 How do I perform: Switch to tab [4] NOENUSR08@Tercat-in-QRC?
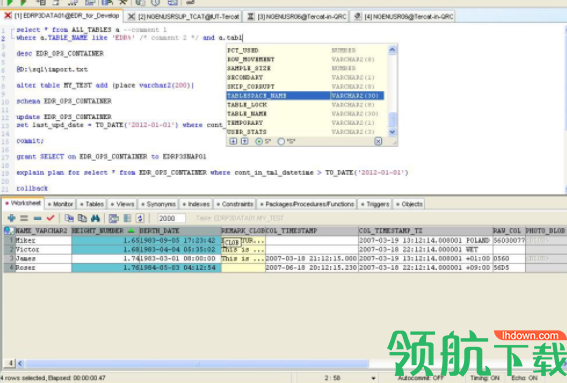(404, 17)
